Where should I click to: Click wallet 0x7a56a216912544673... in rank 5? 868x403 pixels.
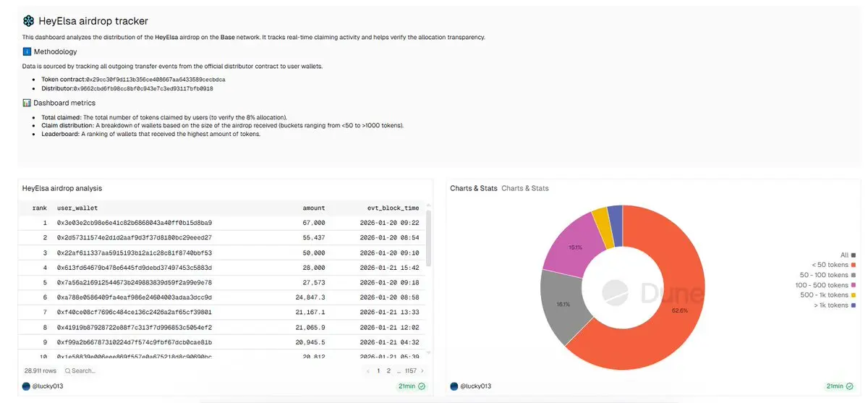tap(135, 282)
